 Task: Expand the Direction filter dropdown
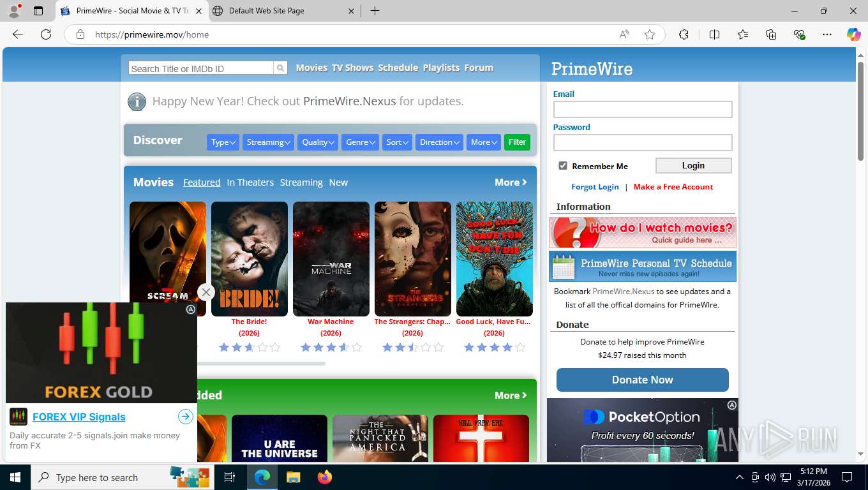[x=439, y=142]
